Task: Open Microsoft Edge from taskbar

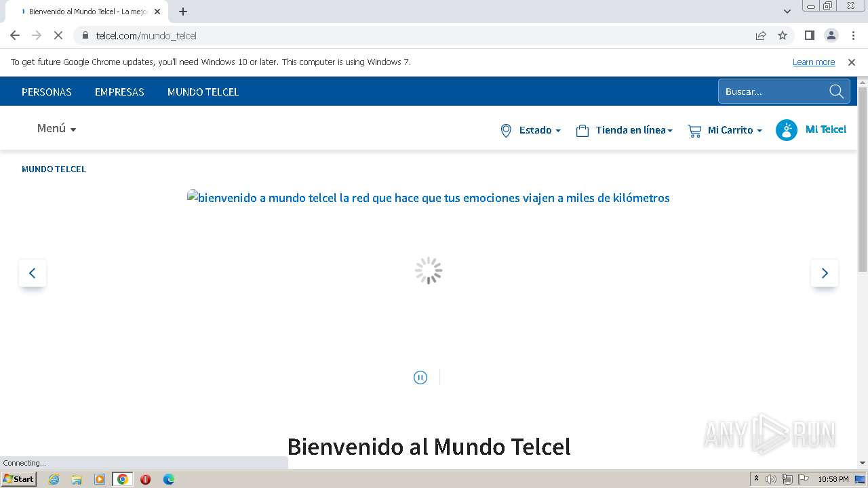Action: click(x=169, y=479)
